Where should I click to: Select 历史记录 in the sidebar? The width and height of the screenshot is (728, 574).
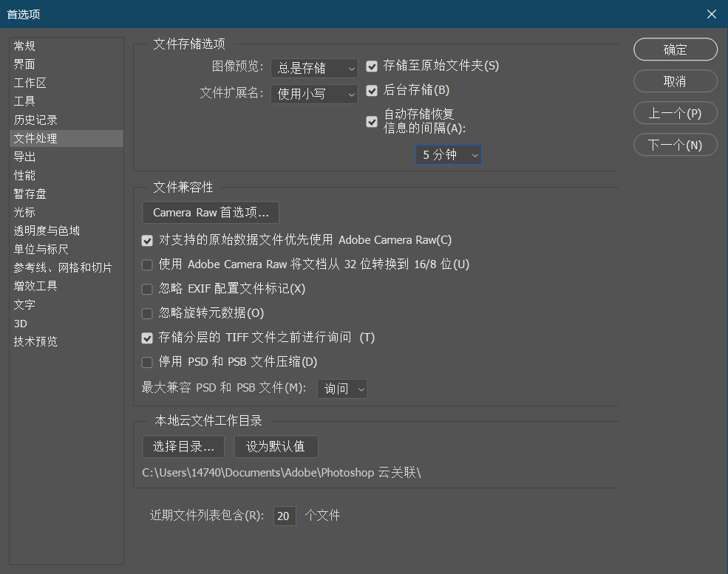tap(67, 120)
